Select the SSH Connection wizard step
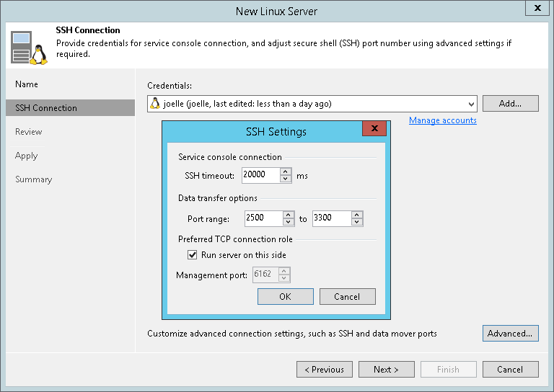 [x=70, y=107]
